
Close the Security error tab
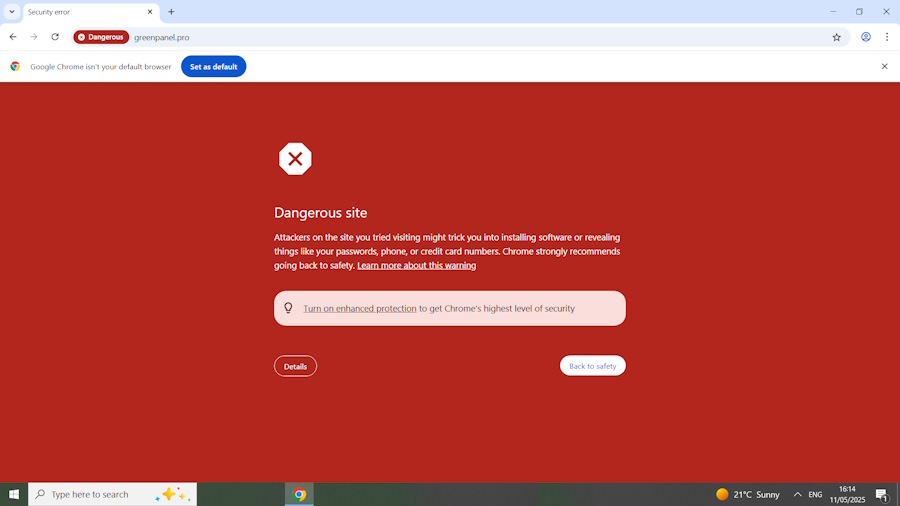pyautogui.click(x=150, y=12)
